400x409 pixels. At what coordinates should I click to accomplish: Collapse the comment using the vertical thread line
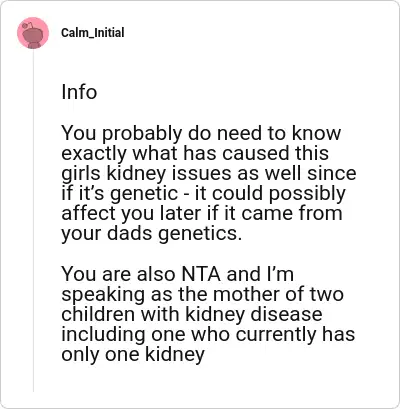point(33,221)
